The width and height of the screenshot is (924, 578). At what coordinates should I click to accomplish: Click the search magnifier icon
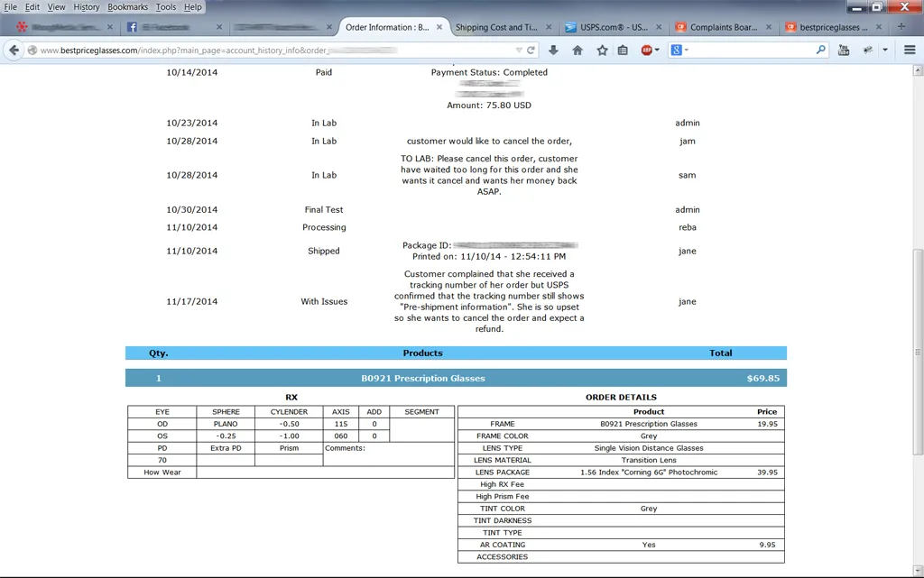(x=821, y=50)
